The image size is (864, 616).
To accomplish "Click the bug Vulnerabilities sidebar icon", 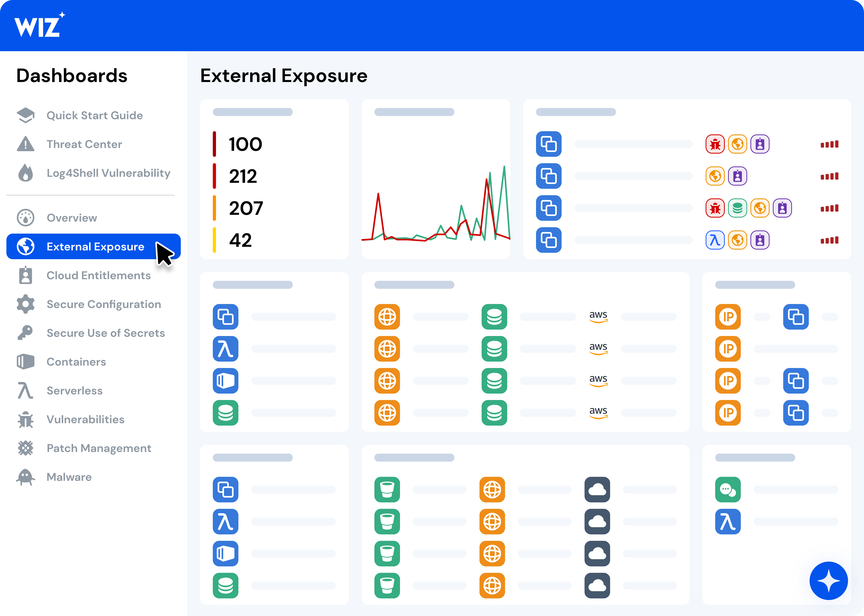I will click(25, 420).
